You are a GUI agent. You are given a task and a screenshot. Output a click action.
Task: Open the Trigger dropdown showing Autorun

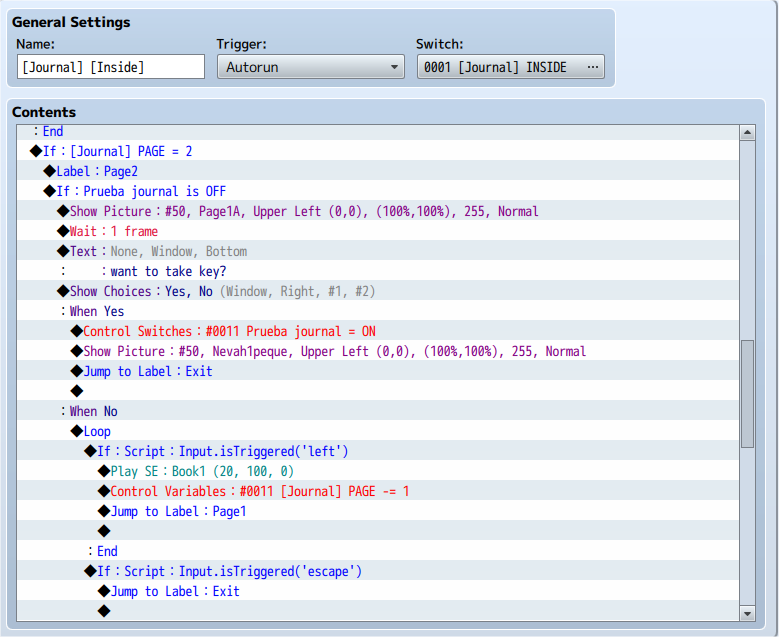click(x=311, y=67)
